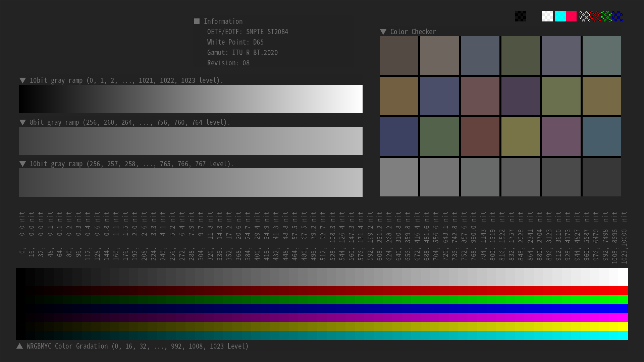This screenshot has width=644, height=362.
Task: Click the WRGBMYC Color Gradation caption
Action: [138, 346]
